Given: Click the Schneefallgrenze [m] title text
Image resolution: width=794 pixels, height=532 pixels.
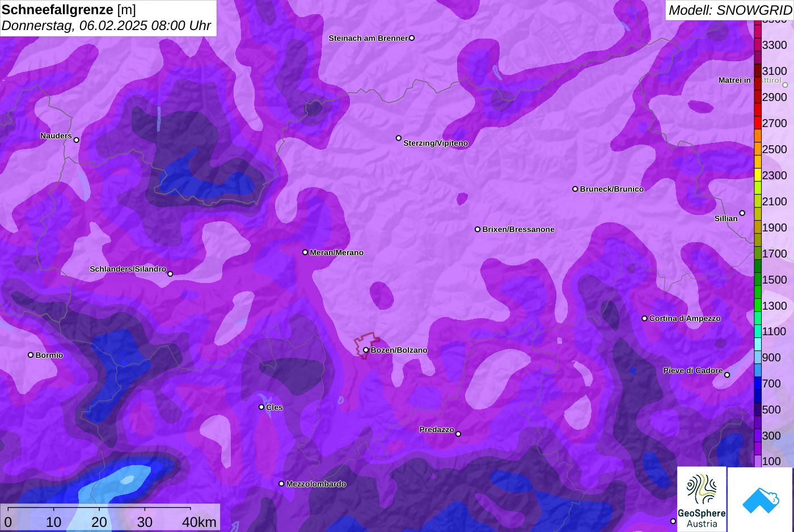Looking at the screenshot, I should 69,9.
